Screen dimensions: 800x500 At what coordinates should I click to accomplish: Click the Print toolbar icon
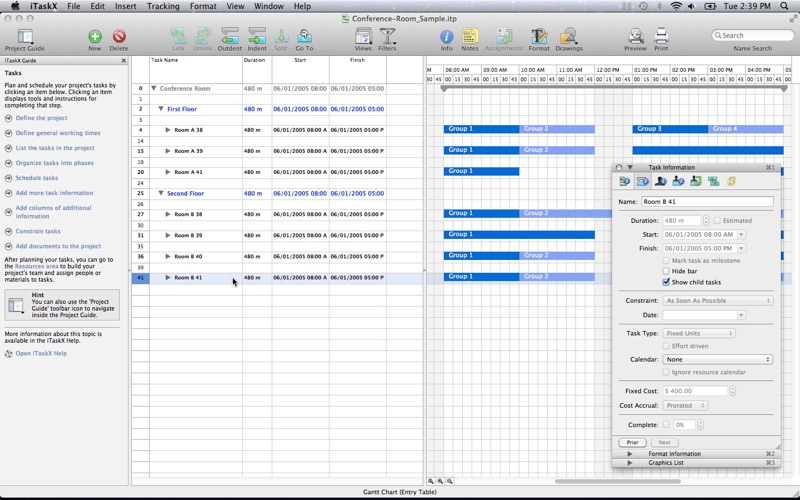tap(661, 36)
